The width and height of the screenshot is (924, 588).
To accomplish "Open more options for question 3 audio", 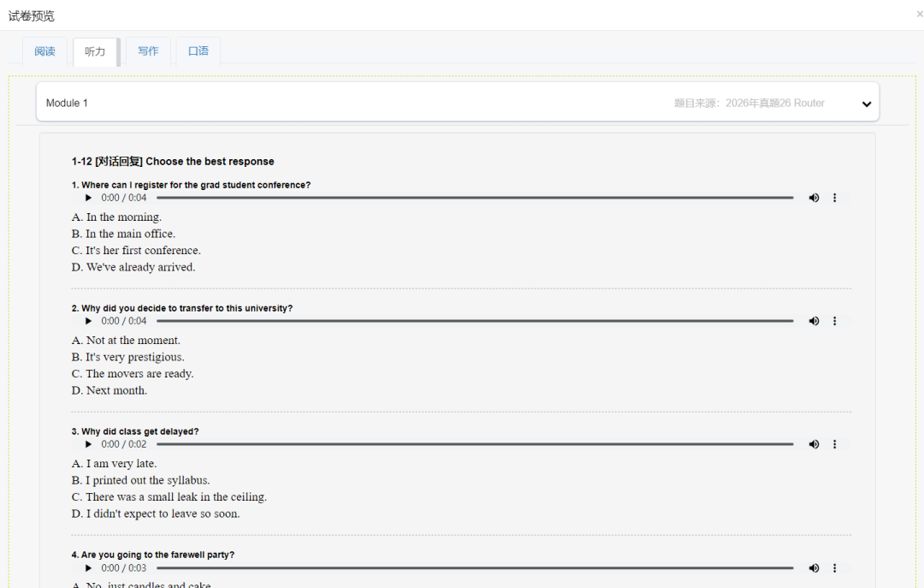I will [x=835, y=444].
